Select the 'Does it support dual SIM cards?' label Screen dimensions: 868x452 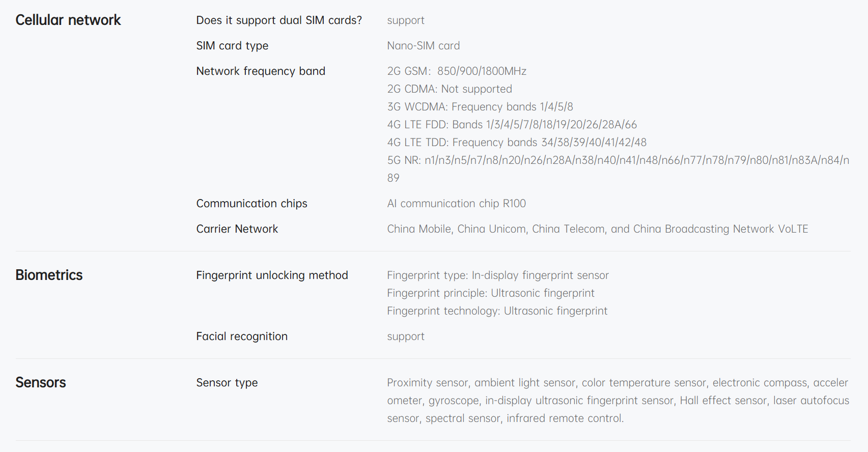pyautogui.click(x=279, y=20)
